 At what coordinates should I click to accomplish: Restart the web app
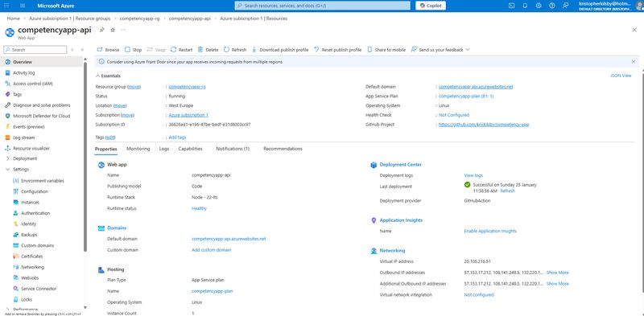(182, 50)
